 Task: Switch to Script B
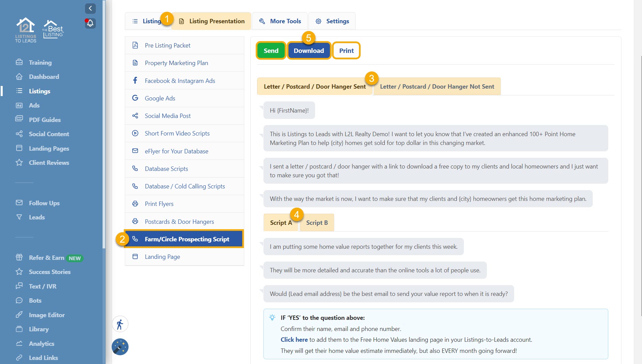pyautogui.click(x=316, y=222)
